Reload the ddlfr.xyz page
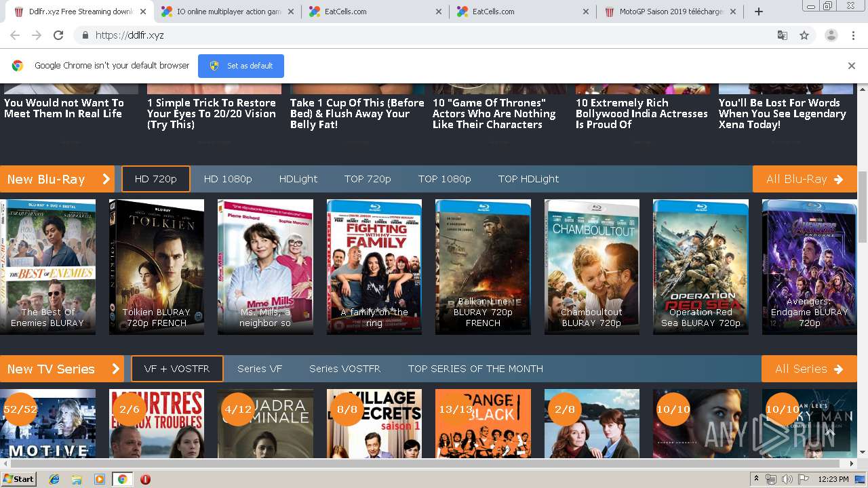Image resolution: width=868 pixels, height=488 pixels. [x=58, y=35]
